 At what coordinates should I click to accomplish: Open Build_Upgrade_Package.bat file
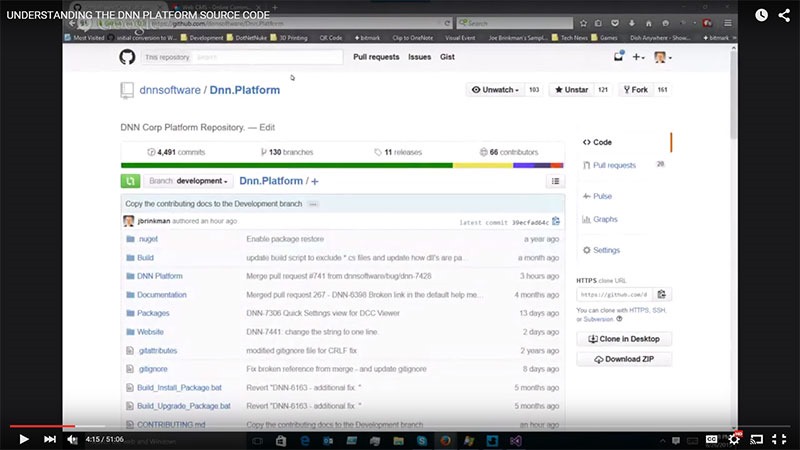184,406
